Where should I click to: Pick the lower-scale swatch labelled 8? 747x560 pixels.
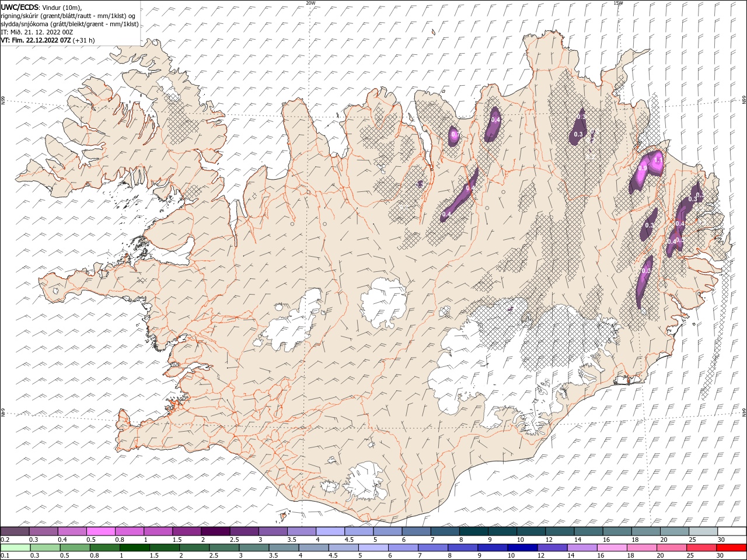(x=462, y=548)
